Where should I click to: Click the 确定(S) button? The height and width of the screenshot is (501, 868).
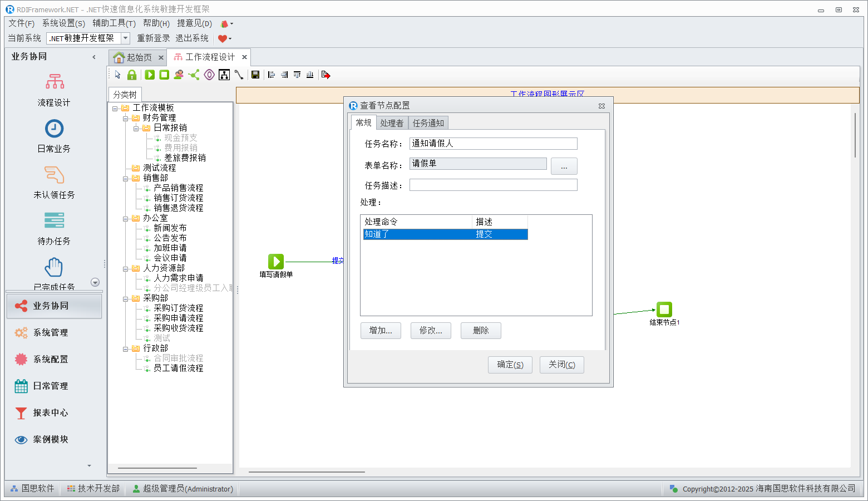pos(510,365)
